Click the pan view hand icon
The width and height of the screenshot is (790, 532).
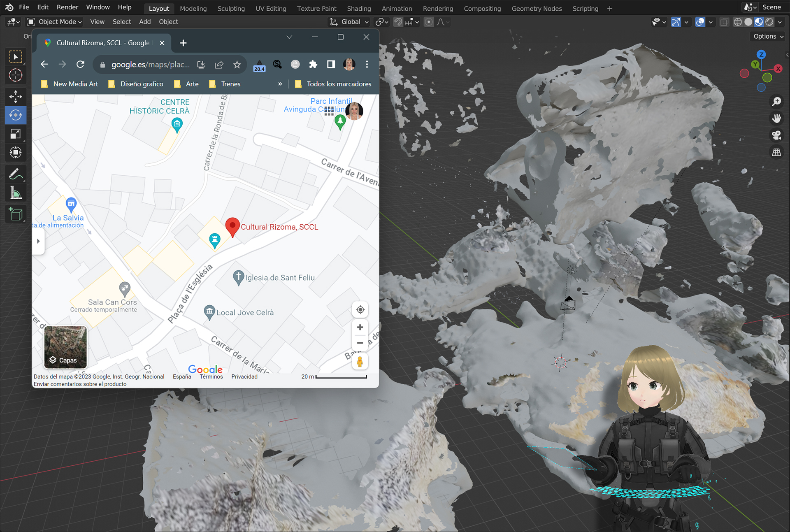click(776, 118)
